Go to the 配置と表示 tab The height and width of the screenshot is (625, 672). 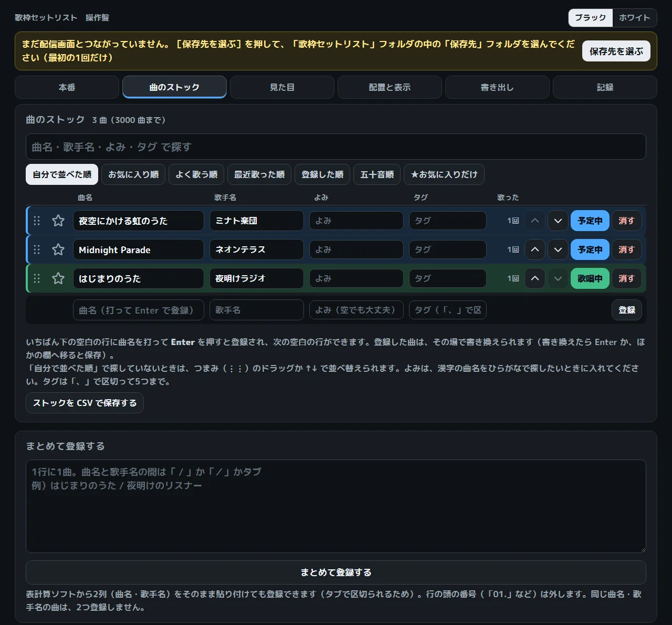390,87
